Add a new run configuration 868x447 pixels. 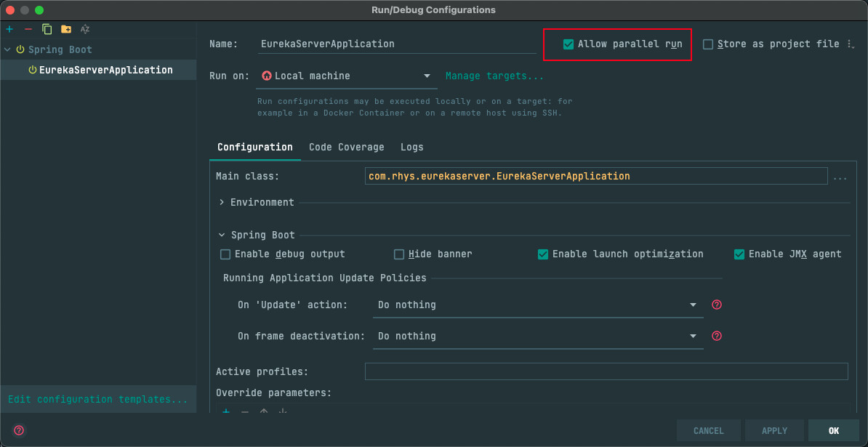9,29
